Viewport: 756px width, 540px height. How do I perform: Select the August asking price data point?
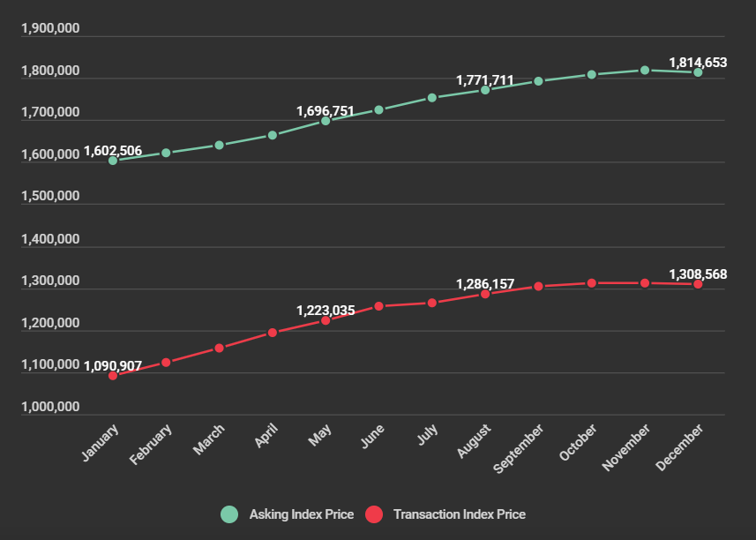[x=485, y=90]
